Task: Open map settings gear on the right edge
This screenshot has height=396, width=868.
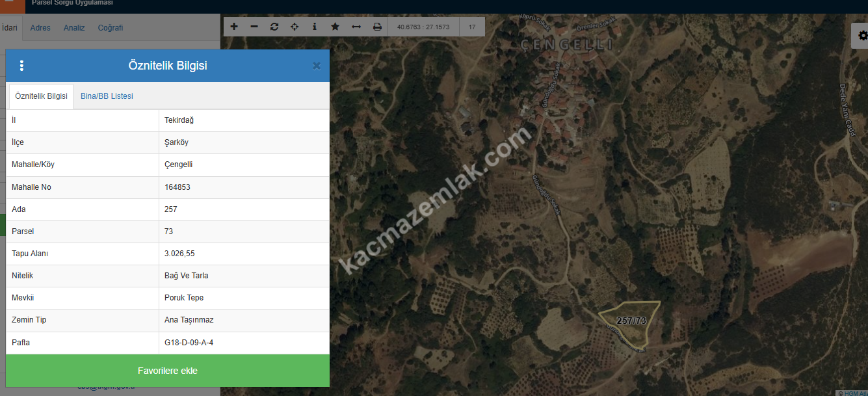Action: pyautogui.click(x=861, y=36)
